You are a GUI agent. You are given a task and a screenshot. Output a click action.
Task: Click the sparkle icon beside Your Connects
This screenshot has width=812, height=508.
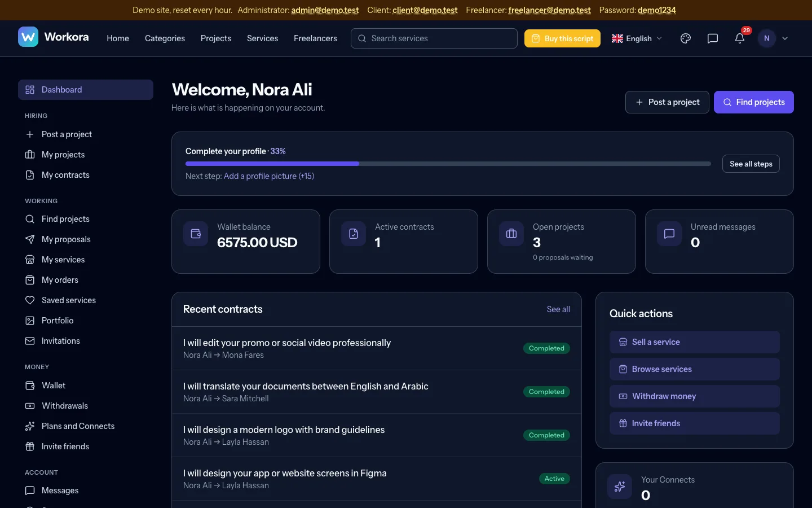tap(620, 487)
